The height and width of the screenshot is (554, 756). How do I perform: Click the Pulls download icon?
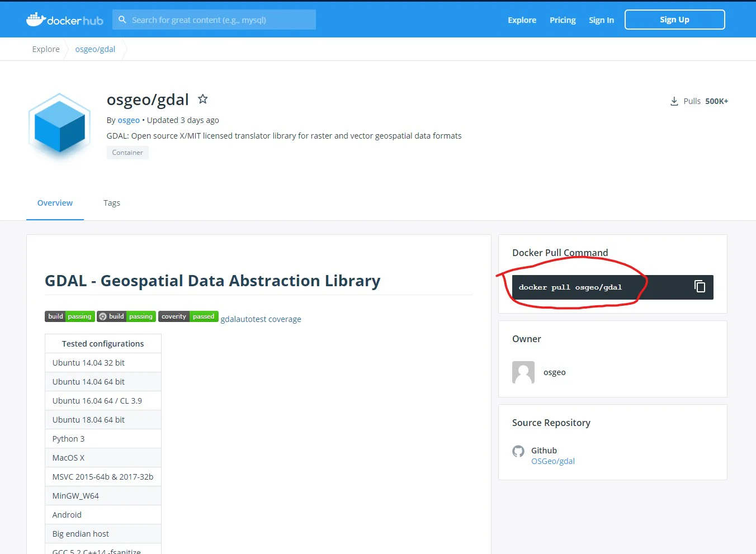tap(674, 101)
